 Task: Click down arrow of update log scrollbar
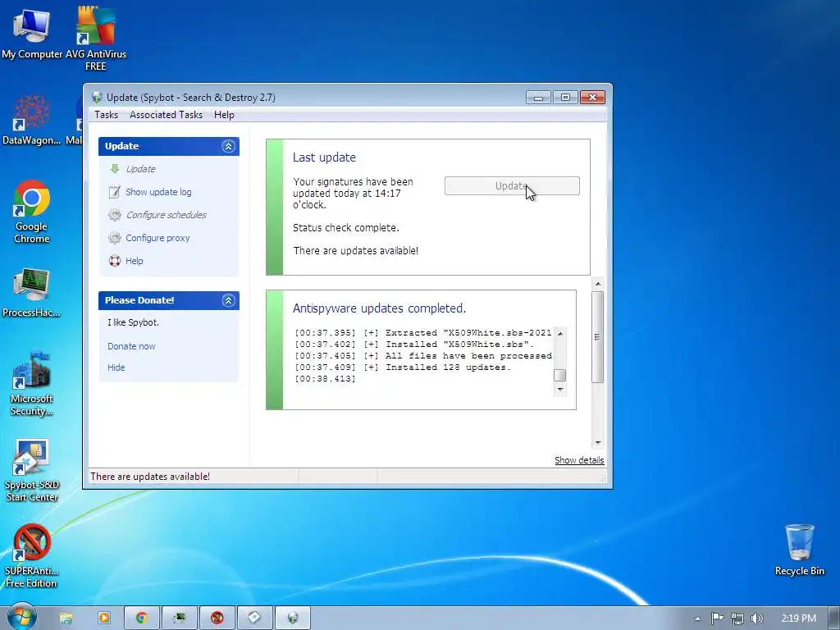click(559, 390)
